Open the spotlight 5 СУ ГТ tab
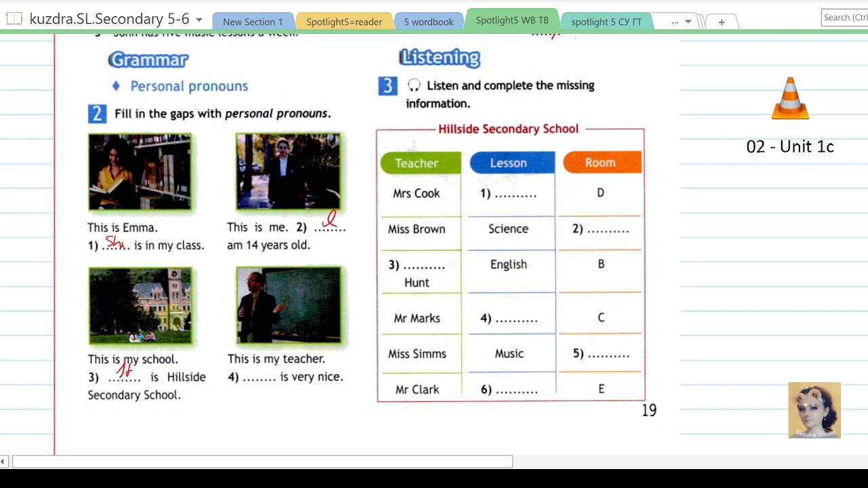Image resolution: width=868 pixels, height=488 pixels. pyautogui.click(x=606, y=22)
